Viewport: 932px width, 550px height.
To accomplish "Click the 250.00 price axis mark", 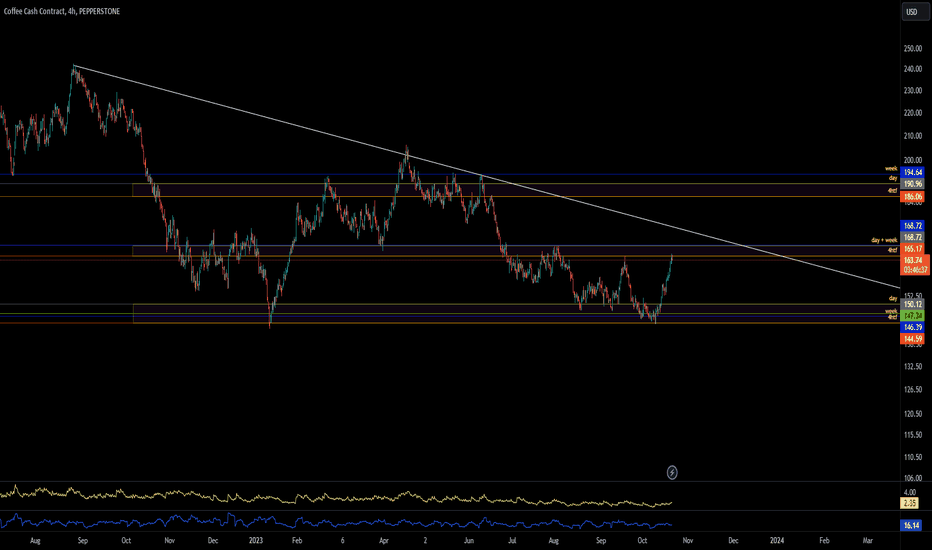I will 912,49.
